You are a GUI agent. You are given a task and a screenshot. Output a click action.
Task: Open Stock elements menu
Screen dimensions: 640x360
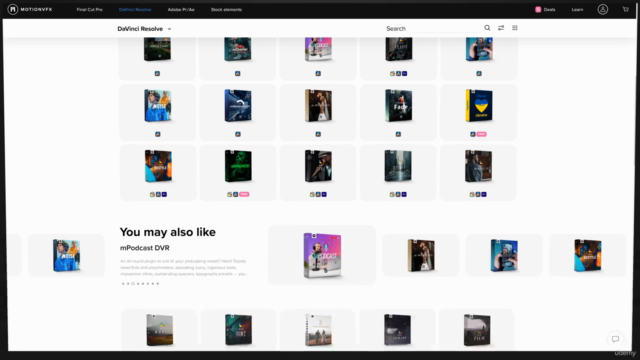click(x=226, y=9)
